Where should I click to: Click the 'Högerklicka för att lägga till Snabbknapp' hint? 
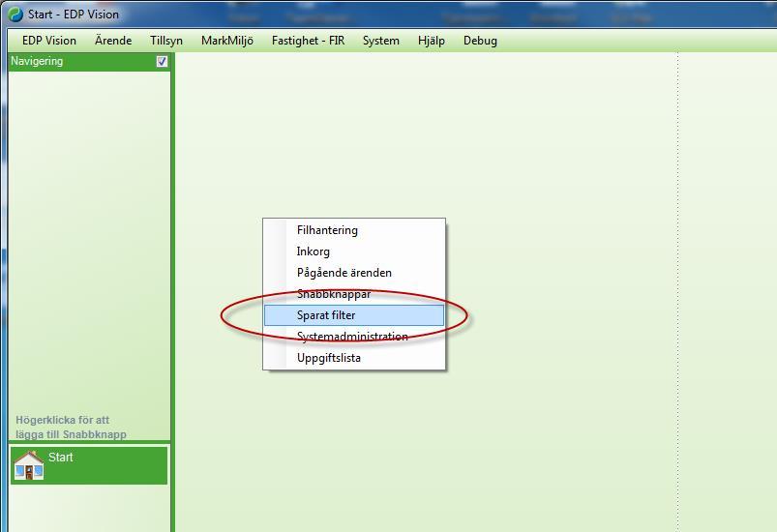point(71,427)
